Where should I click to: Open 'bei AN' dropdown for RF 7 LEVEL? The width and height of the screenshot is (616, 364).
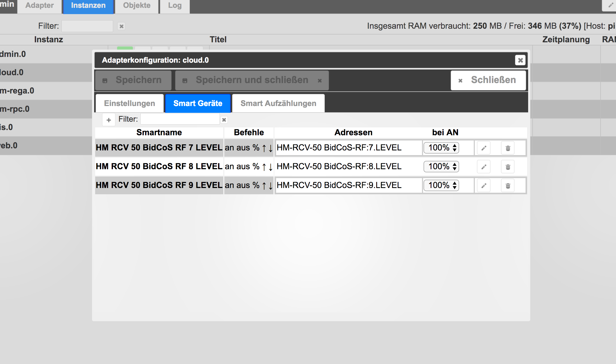(441, 148)
